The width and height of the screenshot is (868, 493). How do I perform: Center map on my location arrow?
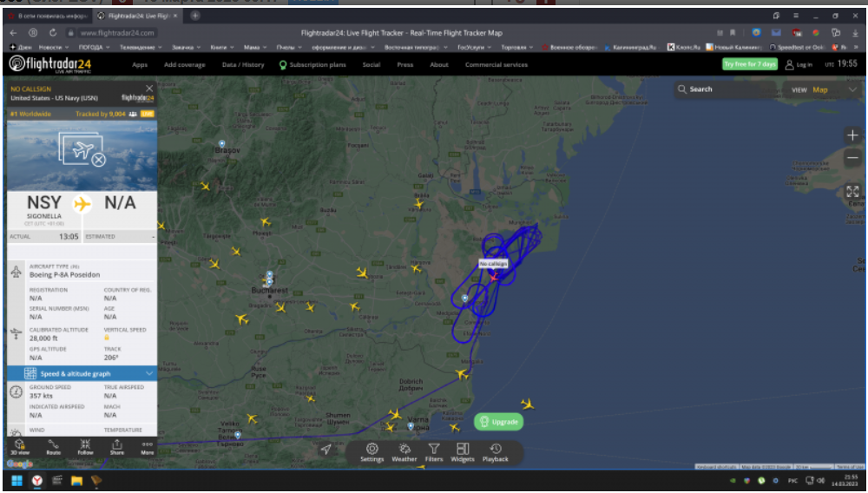(326, 450)
